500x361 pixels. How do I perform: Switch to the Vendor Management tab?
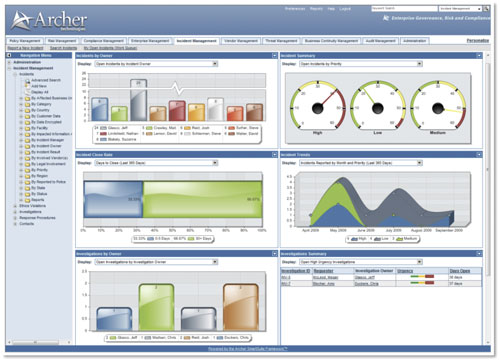(x=241, y=41)
